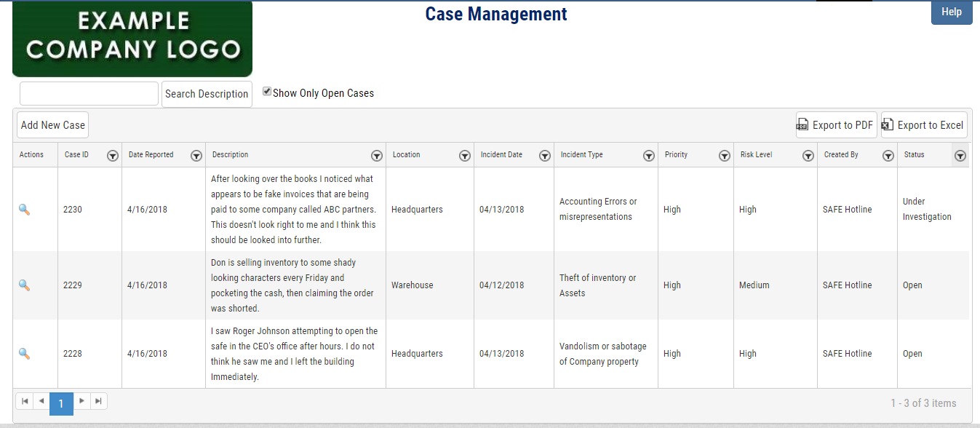The width and height of the screenshot is (980, 428).
Task: Filter the Description column
Action: tap(377, 156)
